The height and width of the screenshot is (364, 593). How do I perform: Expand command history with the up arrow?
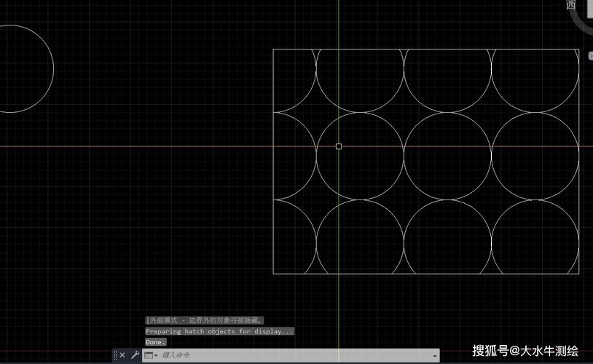click(436, 355)
